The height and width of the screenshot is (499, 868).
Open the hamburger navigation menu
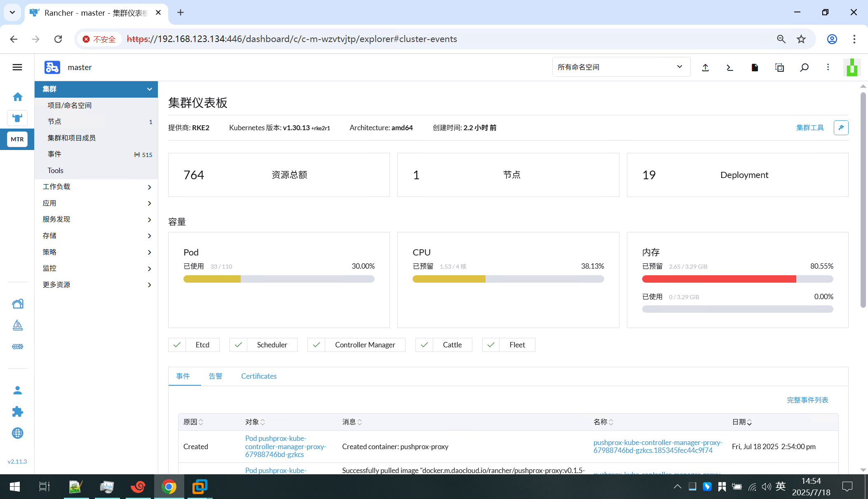17,67
